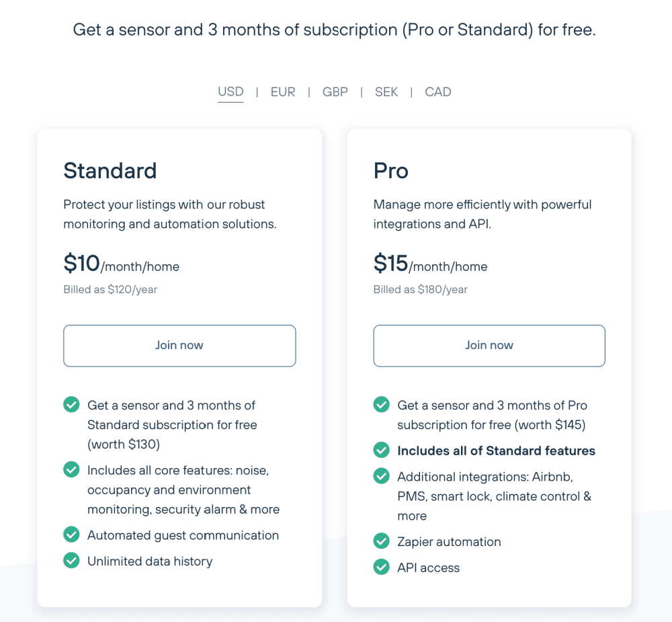
Task: Click checkmark for Pro sensor free offer
Action: [381, 405]
